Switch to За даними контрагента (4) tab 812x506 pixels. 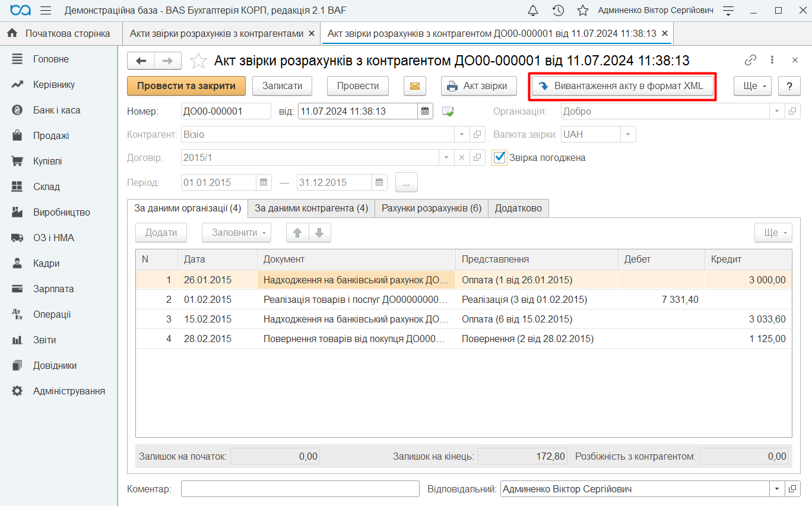click(312, 208)
